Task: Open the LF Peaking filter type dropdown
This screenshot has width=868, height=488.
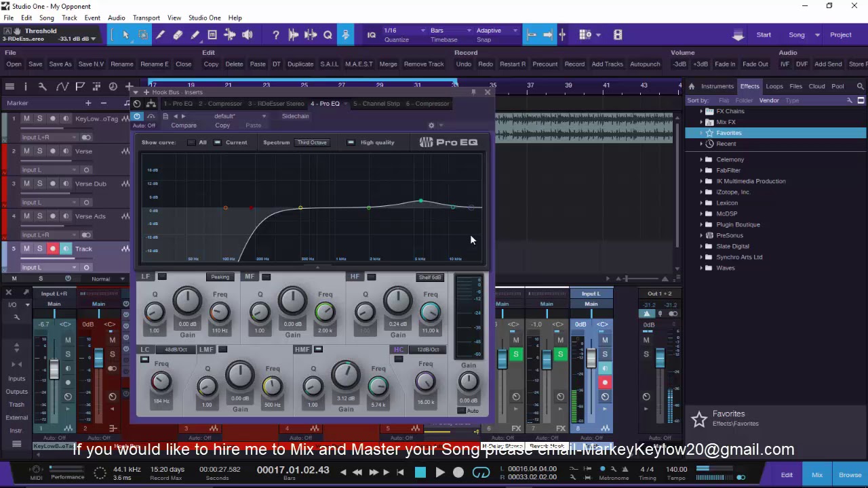Action: (220, 277)
